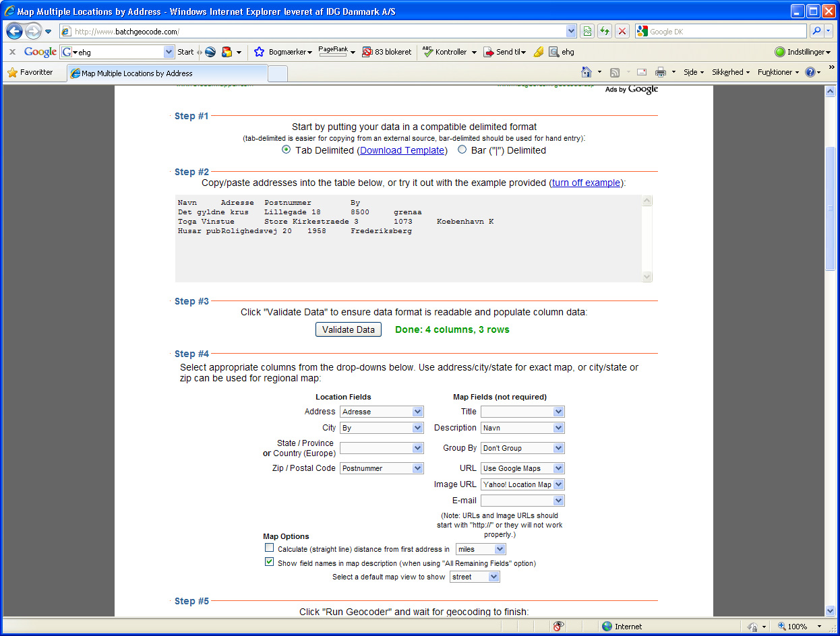Click the Stop loading red X icon
Viewport: 840px width, 636px height.
click(x=622, y=31)
